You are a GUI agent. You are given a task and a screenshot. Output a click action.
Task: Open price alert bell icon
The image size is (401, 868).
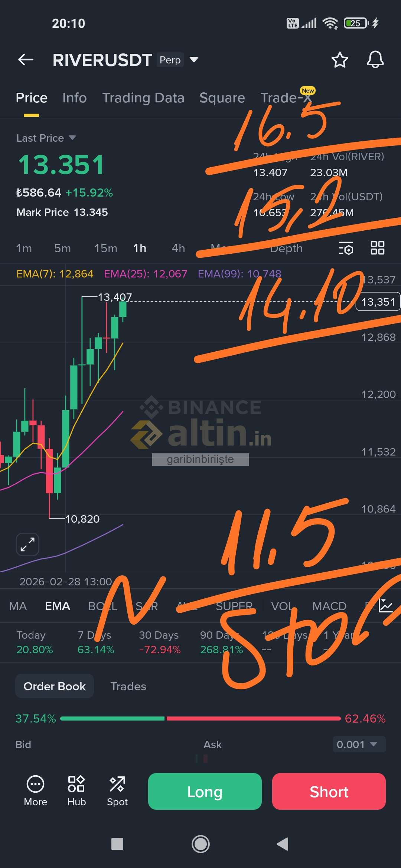(375, 60)
